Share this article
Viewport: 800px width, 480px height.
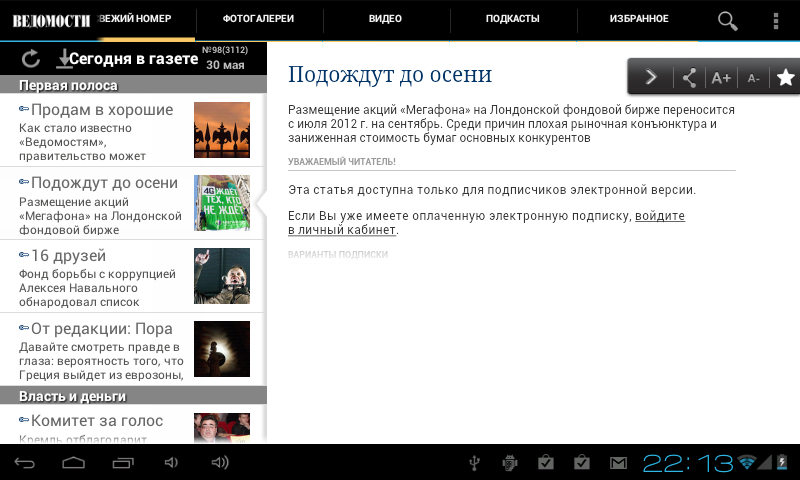pos(688,77)
